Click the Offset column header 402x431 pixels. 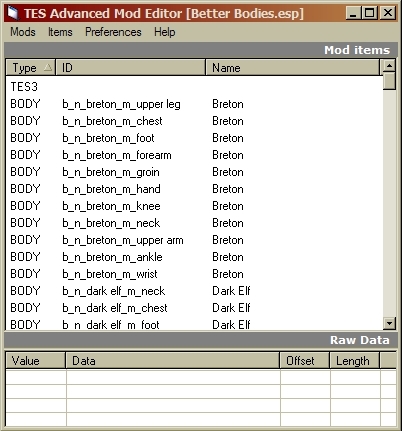(305, 361)
